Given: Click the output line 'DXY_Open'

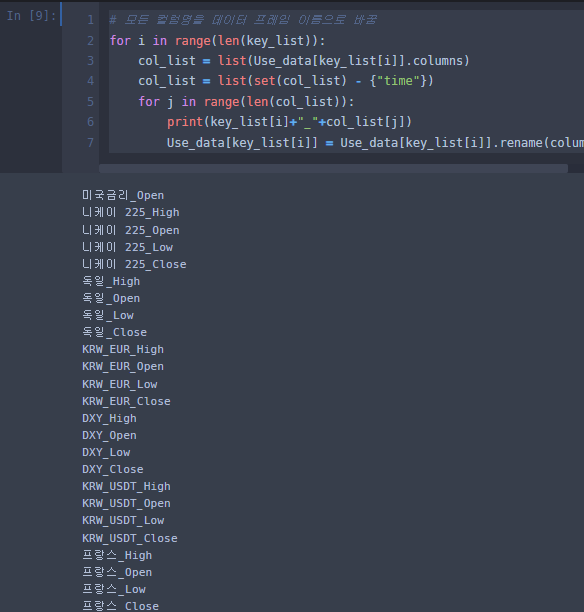Looking at the screenshot, I should coord(109,436).
